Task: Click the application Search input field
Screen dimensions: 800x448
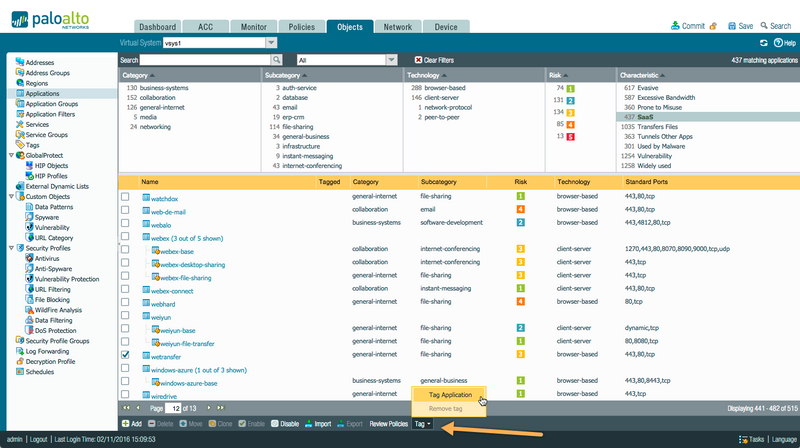Action: (x=203, y=60)
